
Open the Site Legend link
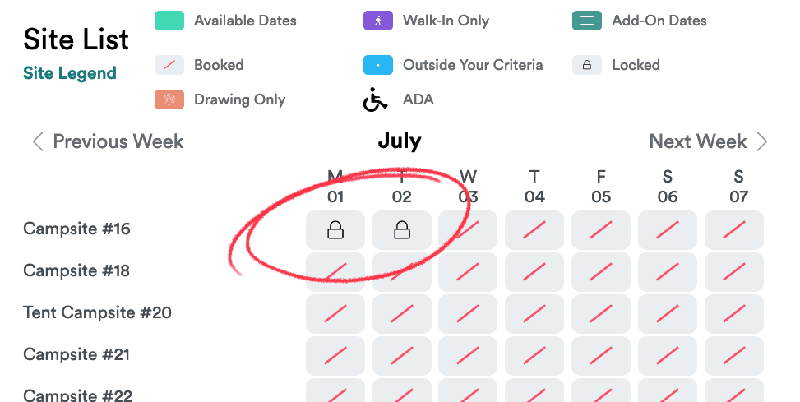tap(70, 73)
